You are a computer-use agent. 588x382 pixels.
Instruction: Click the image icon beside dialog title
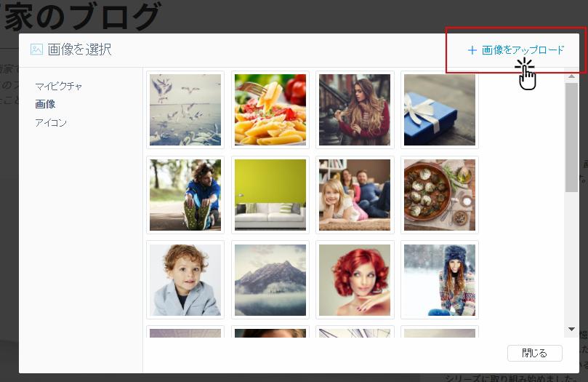(36, 49)
